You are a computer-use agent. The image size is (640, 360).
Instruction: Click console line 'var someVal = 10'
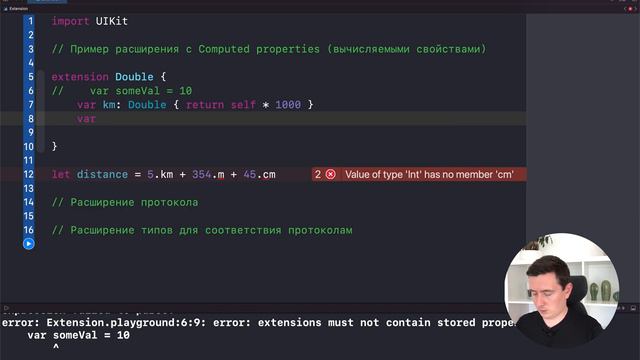(x=78, y=336)
